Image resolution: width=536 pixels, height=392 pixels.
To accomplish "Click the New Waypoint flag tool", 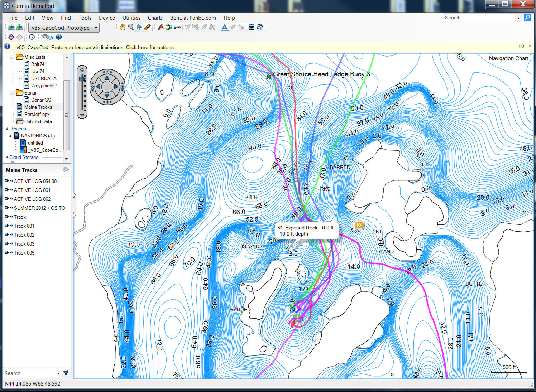I will pyautogui.click(x=161, y=27).
